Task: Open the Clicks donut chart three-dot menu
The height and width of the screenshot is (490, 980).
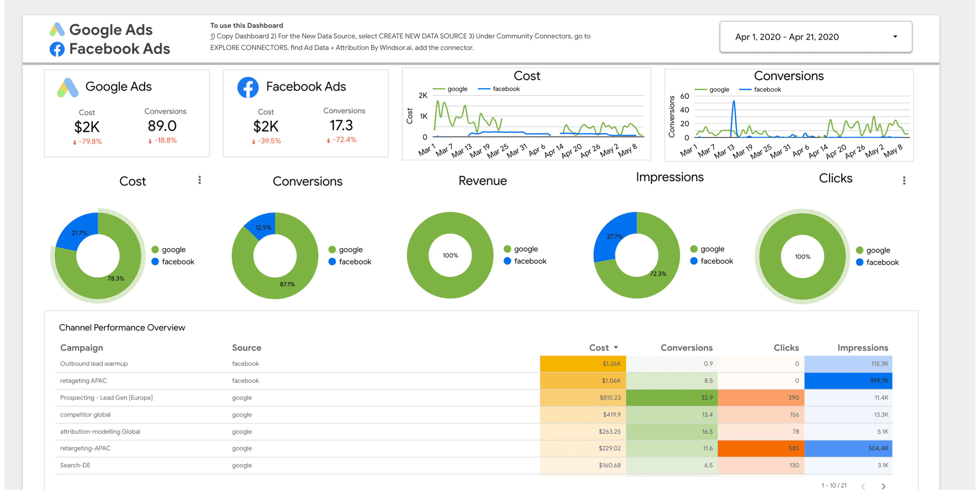Action: [x=904, y=180]
